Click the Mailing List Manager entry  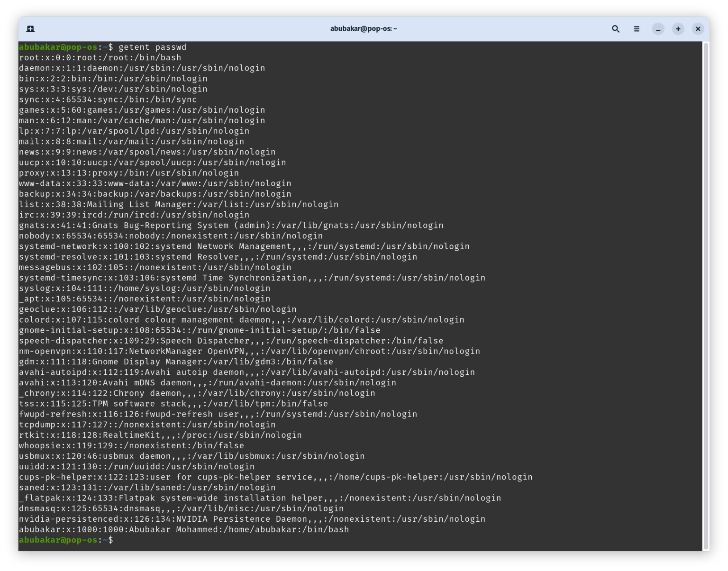click(179, 204)
